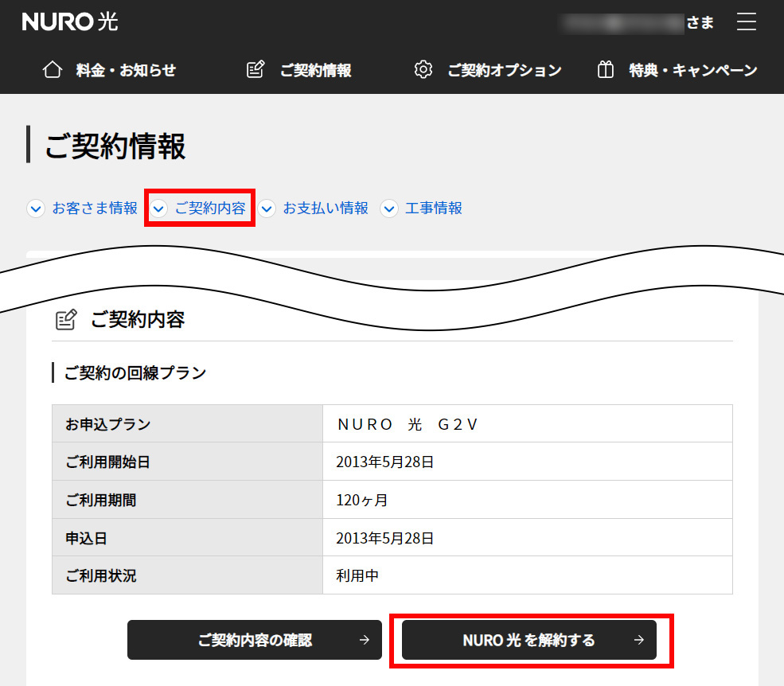This screenshot has width=784, height=686.
Task: Jump to お客さま情報 section link
Action: [x=95, y=208]
